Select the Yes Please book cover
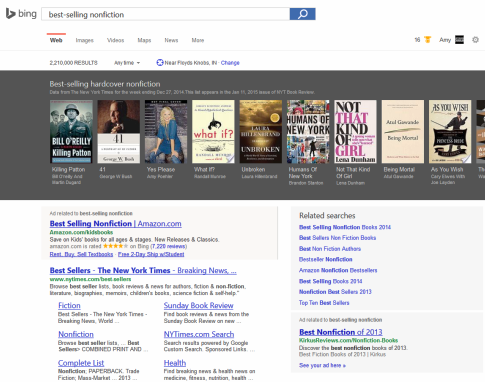 point(166,132)
